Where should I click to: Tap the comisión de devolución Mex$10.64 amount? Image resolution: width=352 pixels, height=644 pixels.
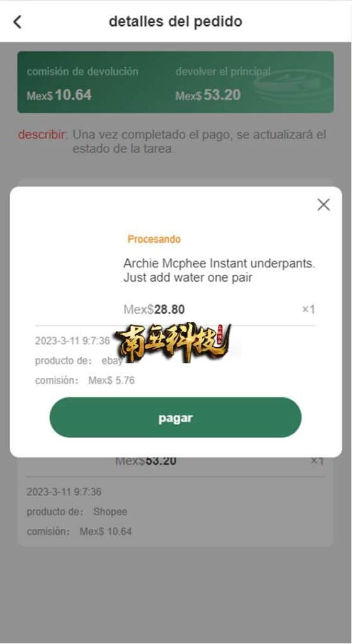pos(59,96)
